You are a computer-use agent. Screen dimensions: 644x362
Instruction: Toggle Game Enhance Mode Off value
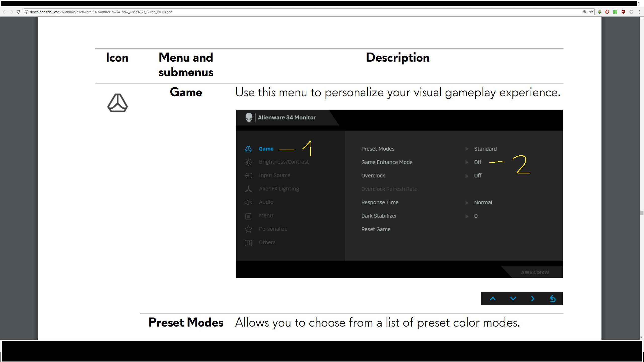[477, 162]
